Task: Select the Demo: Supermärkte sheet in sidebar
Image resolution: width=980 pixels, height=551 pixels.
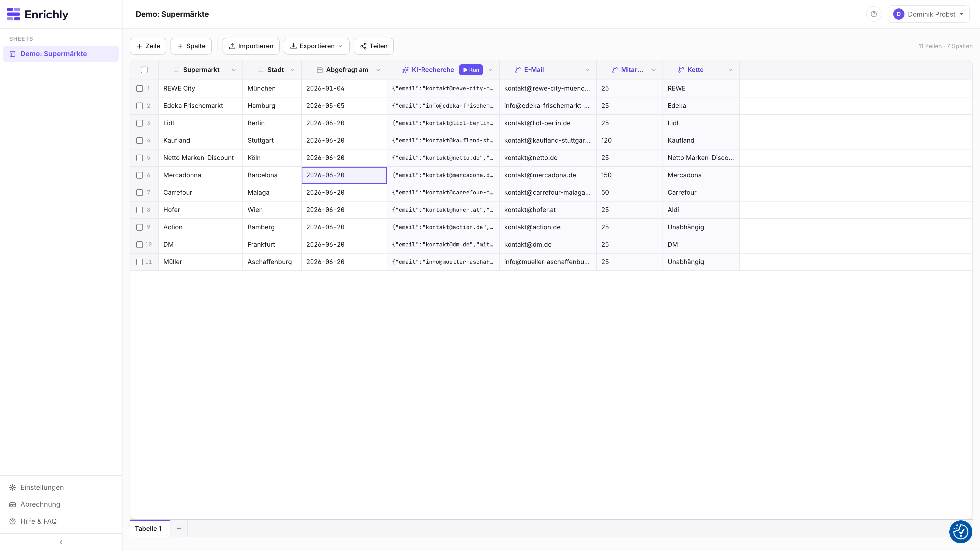Action: [61, 54]
